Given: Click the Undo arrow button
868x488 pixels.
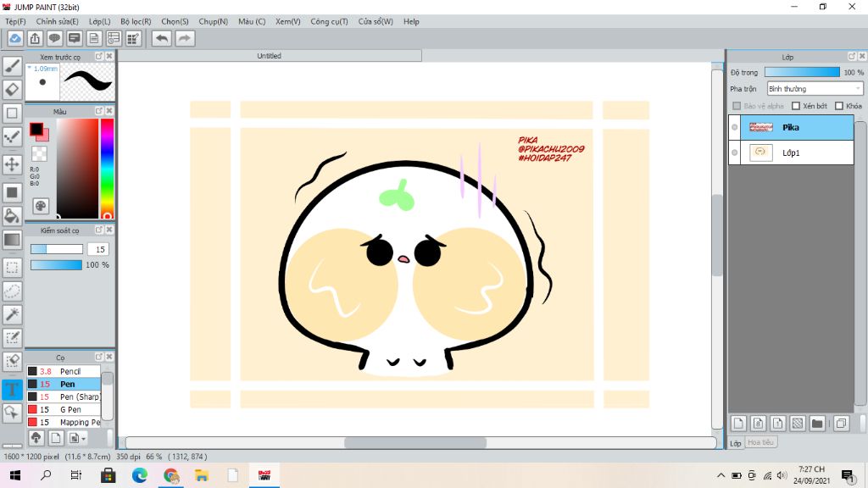Looking at the screenshot, I should pyautogui.click(x=162, y=38).
